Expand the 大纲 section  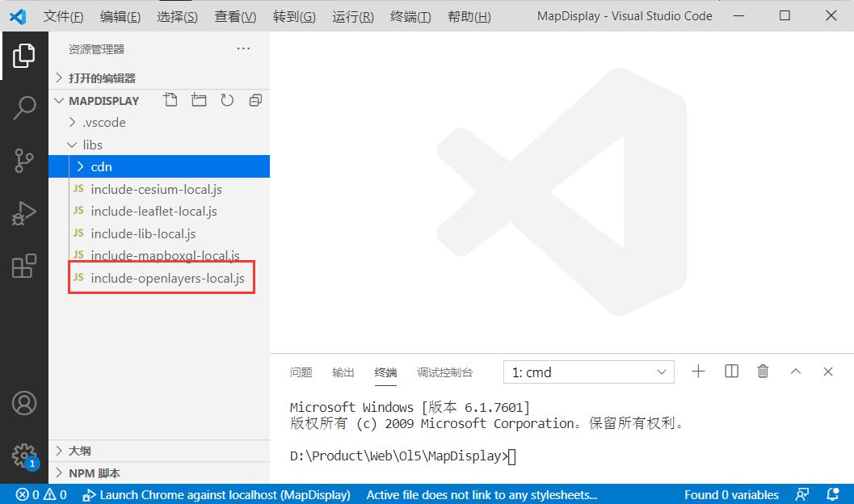[x=159, y=451]
